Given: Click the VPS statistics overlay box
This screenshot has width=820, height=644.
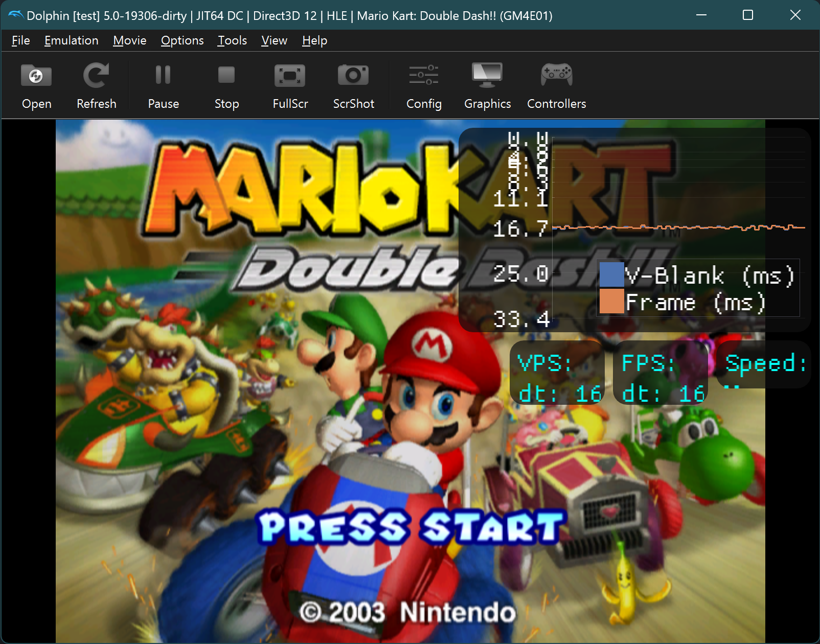Looking at the screenshot, I should tap(557, 373).
